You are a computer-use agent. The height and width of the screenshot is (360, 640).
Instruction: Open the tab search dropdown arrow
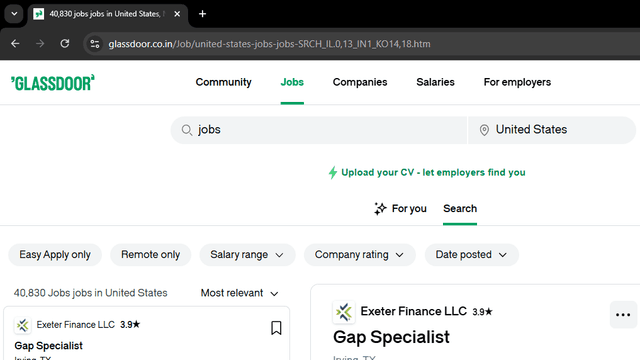[x=14, y=14]
